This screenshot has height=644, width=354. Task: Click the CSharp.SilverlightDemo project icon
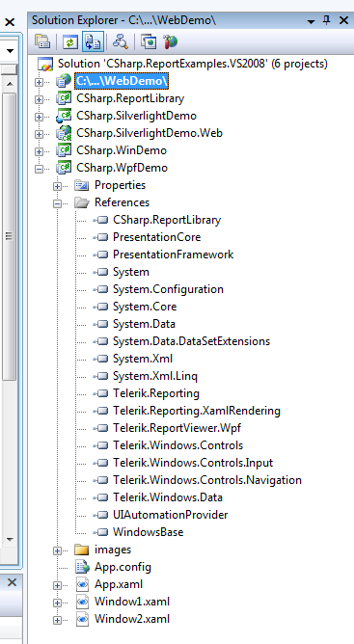pyautogui.click(x=64, y=116)
